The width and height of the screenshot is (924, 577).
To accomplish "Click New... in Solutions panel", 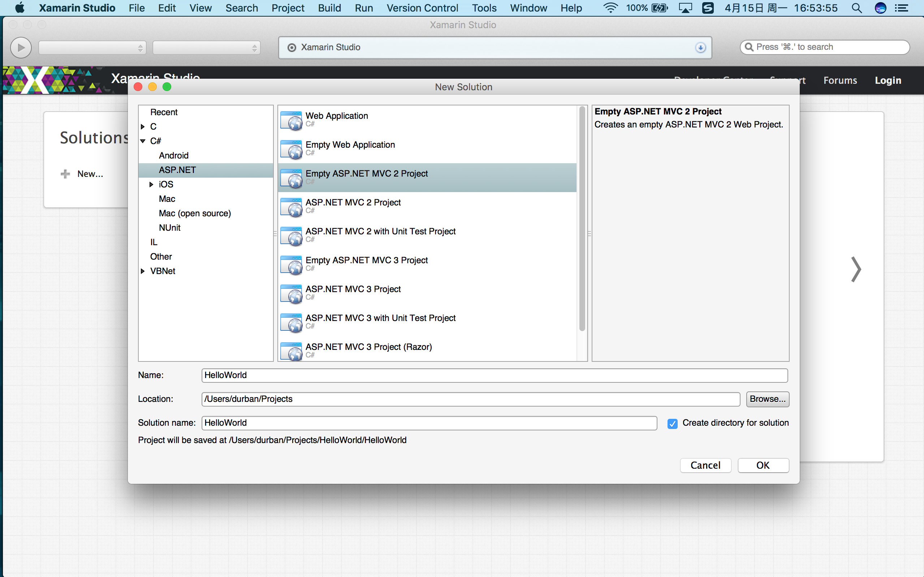I will [x=90, y=174].
